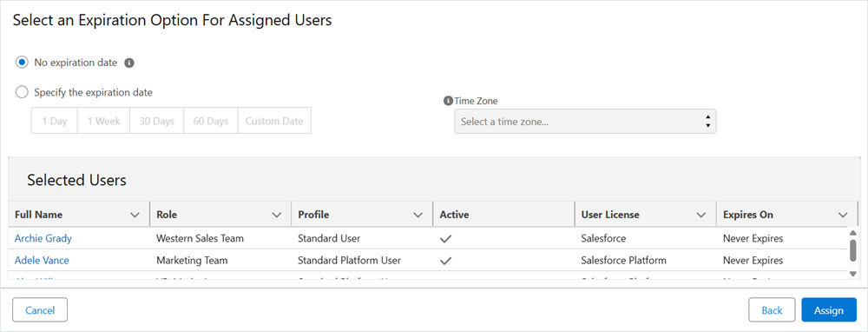Click info icon beside No expiration date
868x332 pixels.
click(x=129, y=63)
